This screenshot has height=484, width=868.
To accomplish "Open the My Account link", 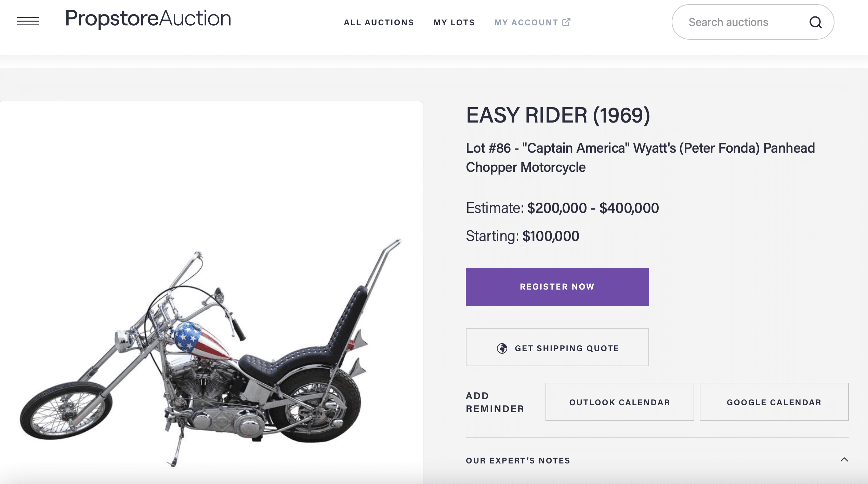I will (x=526, y=23).
